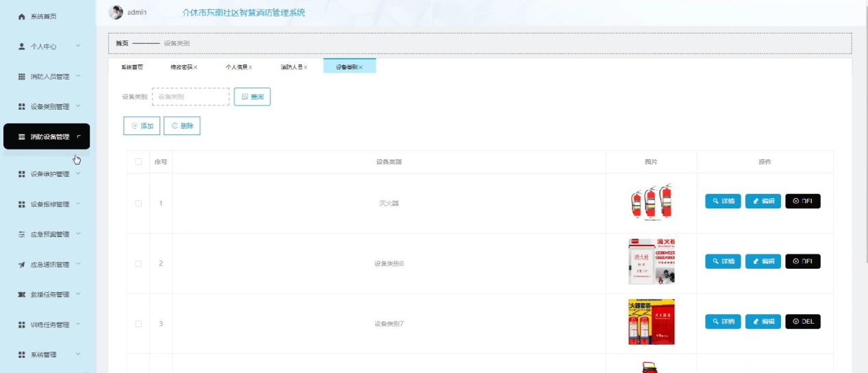Close the 消防人员 tab with its X
868x373 pixels.
[x=306, y=67]
